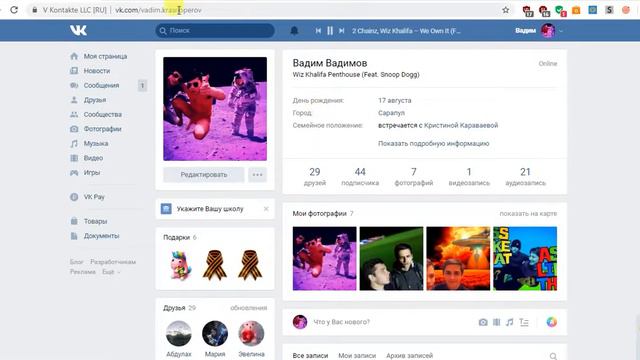Click обновления link in friends block

point(249,308)
